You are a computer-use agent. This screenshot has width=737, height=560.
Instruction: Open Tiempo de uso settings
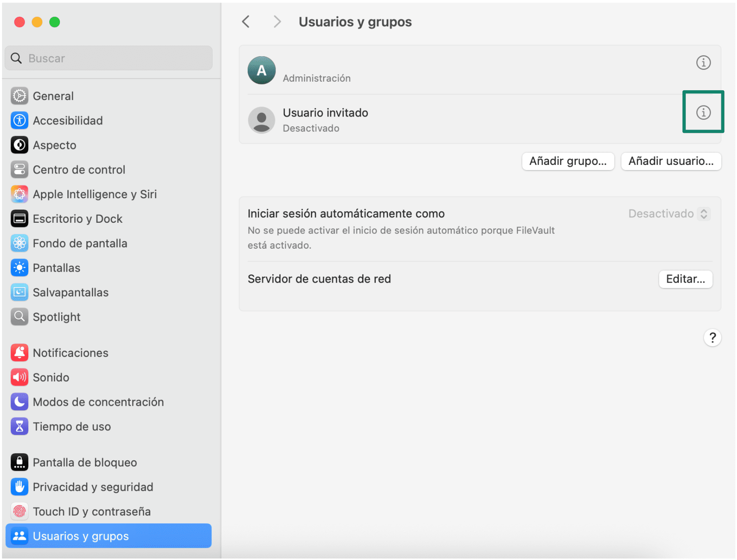point(71,426)
